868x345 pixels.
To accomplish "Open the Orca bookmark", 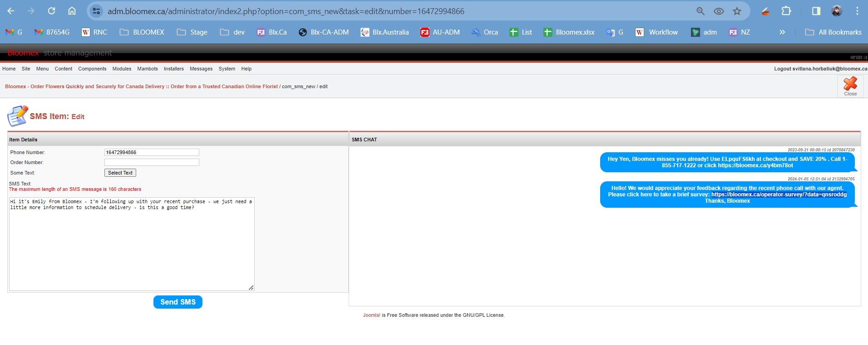I will (485, 32).
